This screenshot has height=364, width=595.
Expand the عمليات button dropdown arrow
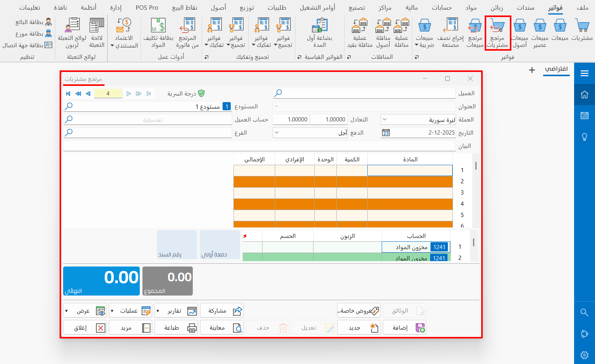tap(112, 311)
